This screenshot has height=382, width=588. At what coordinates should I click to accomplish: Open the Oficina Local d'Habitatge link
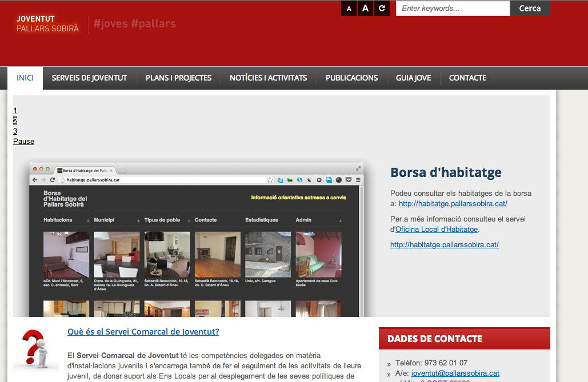tap(437, 229)
